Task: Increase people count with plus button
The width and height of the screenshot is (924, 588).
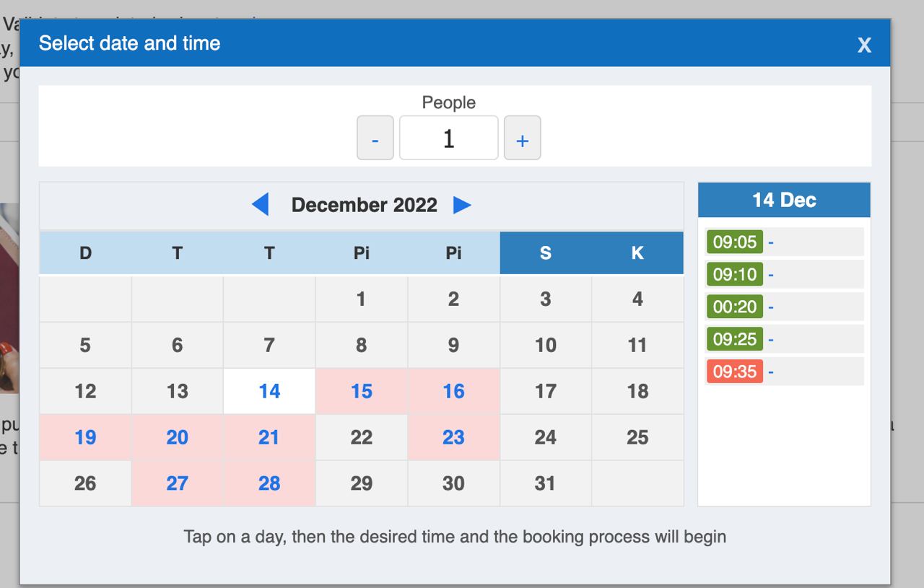Action: click(x=522, y=138)
